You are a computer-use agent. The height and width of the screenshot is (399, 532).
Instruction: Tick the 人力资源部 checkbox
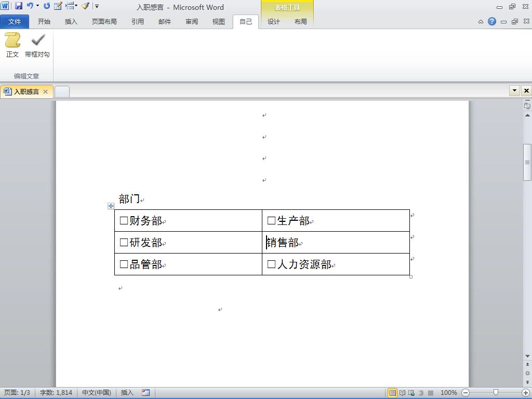pyautogui.click(x=271, y=264)
